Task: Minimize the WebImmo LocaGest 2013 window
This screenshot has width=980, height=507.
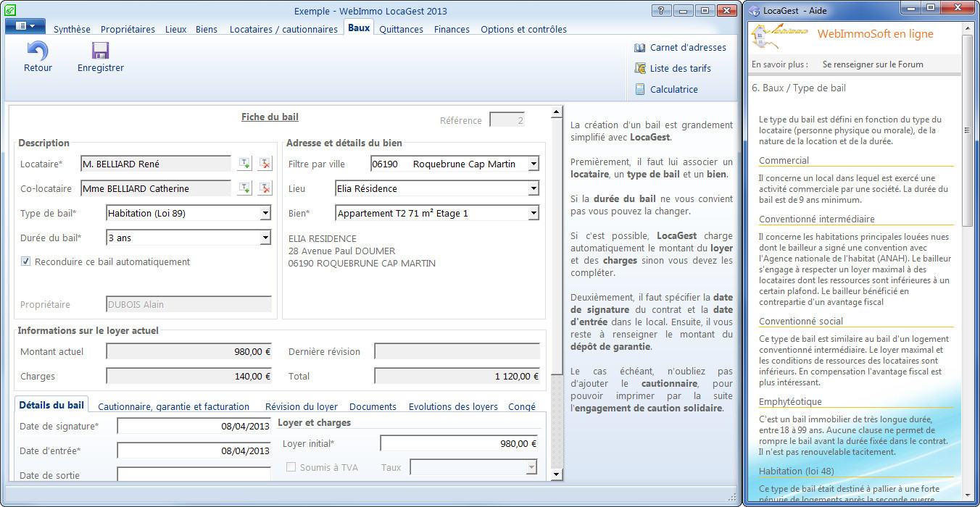Action: pyautogui.click(x=683, y=10)
